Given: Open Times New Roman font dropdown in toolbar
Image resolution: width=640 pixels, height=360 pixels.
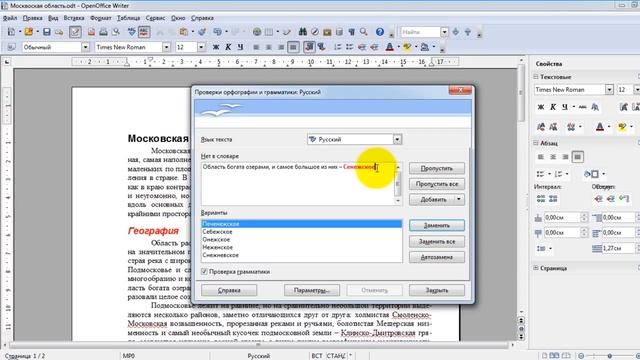Looking at the screenshot, I should click(166, 47).
